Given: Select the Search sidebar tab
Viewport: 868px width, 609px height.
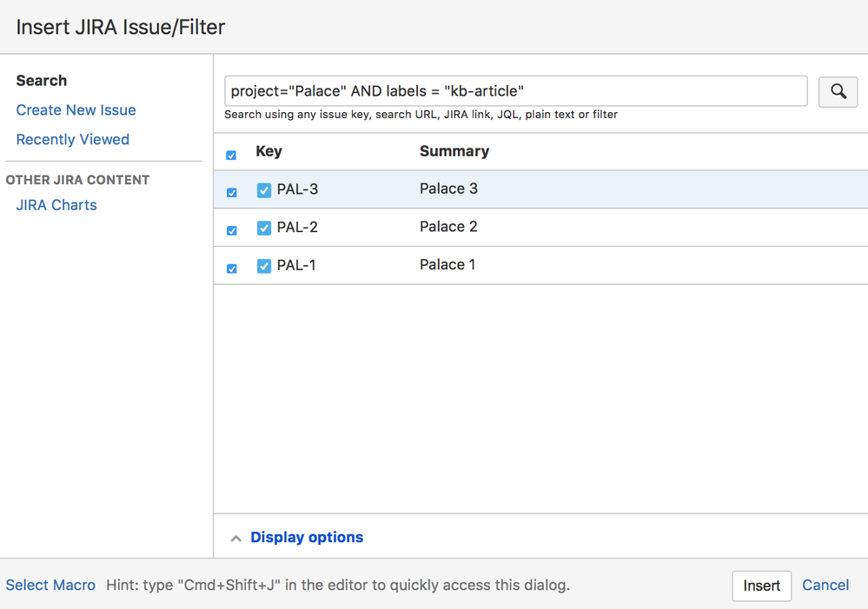Looking at the screenshot, I should coord(42,81).
